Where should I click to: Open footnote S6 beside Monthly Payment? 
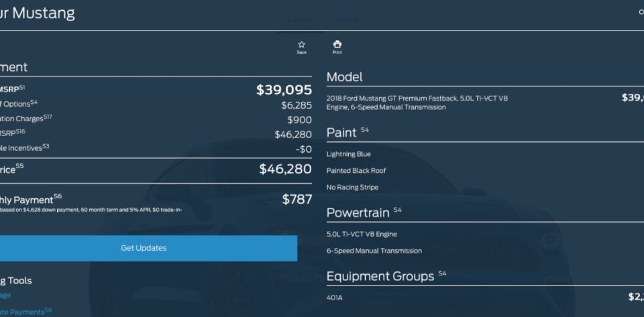coord(58,196)
